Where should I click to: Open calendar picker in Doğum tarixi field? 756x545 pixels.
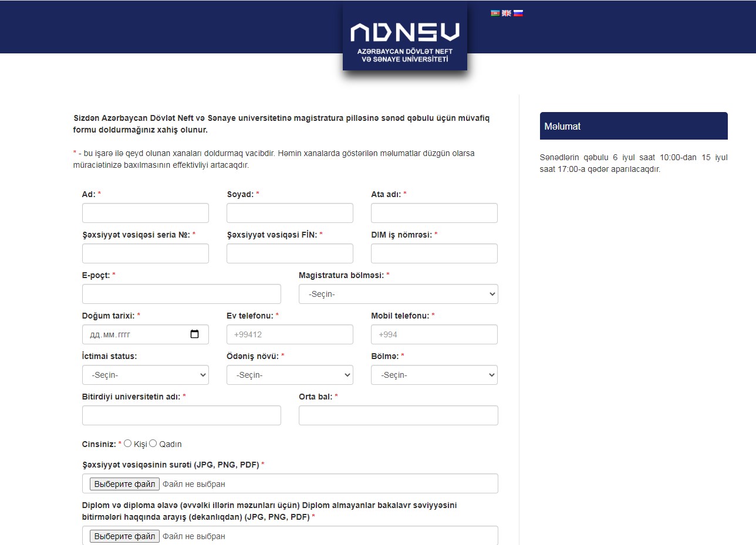(x=195, y=334)
